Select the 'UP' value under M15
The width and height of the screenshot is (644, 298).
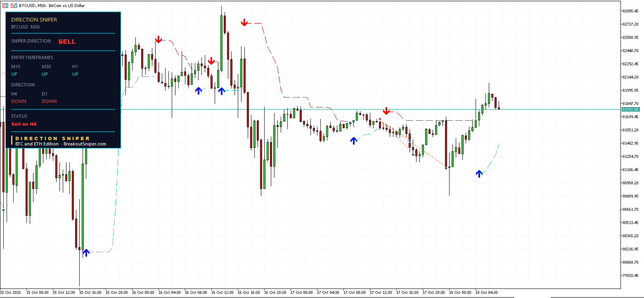tap(14, 74)
